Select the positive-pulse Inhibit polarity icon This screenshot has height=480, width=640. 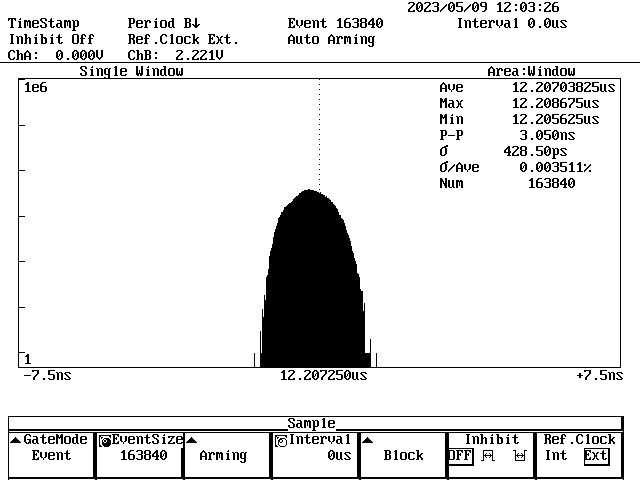coord(489,456)
